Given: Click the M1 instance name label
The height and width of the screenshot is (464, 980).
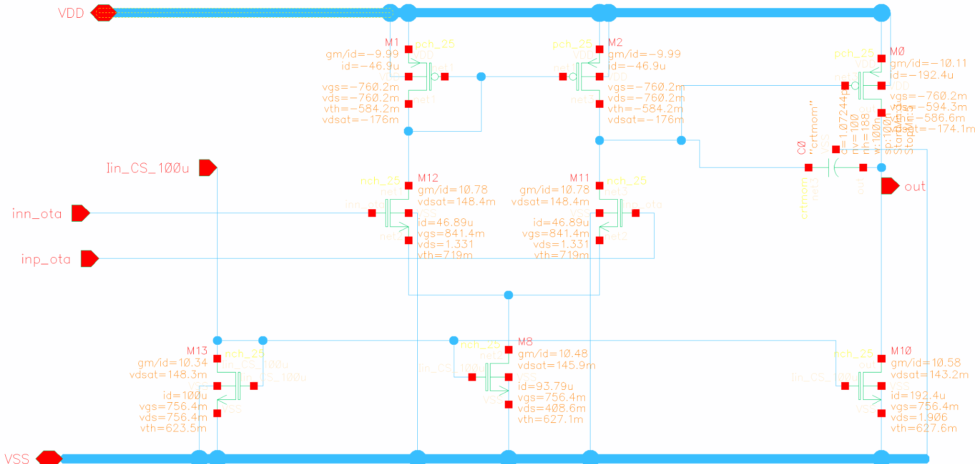Looking at the screenshot, I should pos(391,43).
